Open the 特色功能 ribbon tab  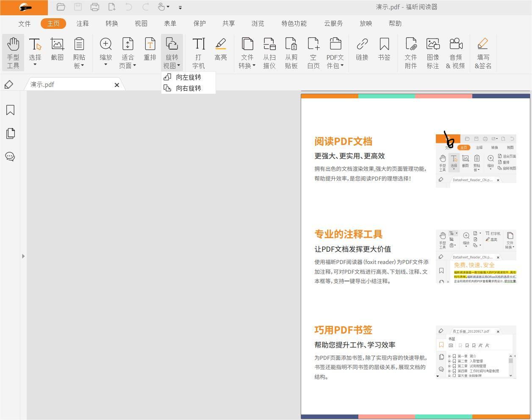point(294,23)
